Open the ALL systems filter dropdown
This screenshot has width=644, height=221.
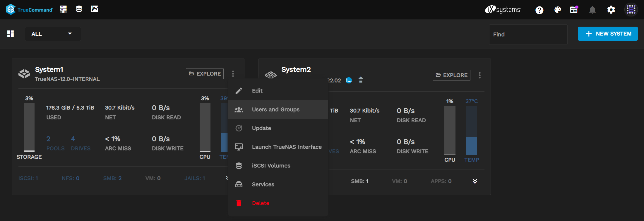click(53, 34)
